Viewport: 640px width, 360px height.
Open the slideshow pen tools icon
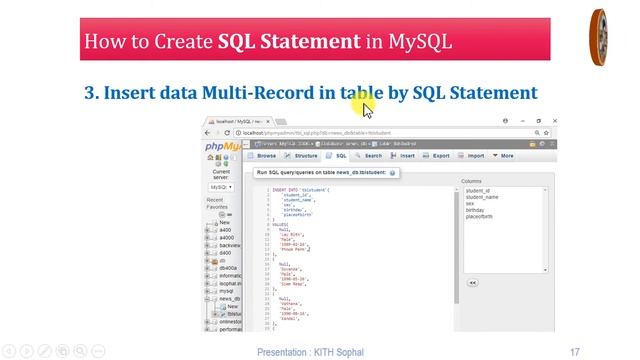pyautogui.click(x=44, y=351)
